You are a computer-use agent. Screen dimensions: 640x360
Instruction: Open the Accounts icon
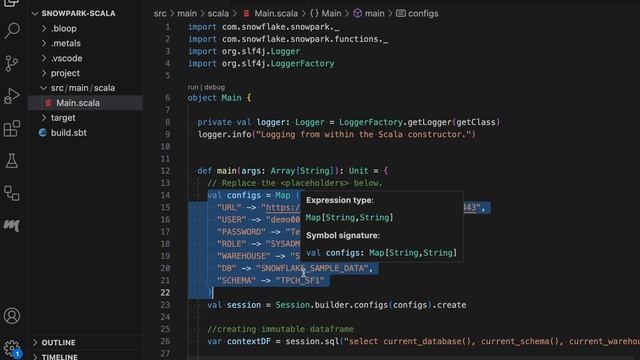tap(12, 316)
